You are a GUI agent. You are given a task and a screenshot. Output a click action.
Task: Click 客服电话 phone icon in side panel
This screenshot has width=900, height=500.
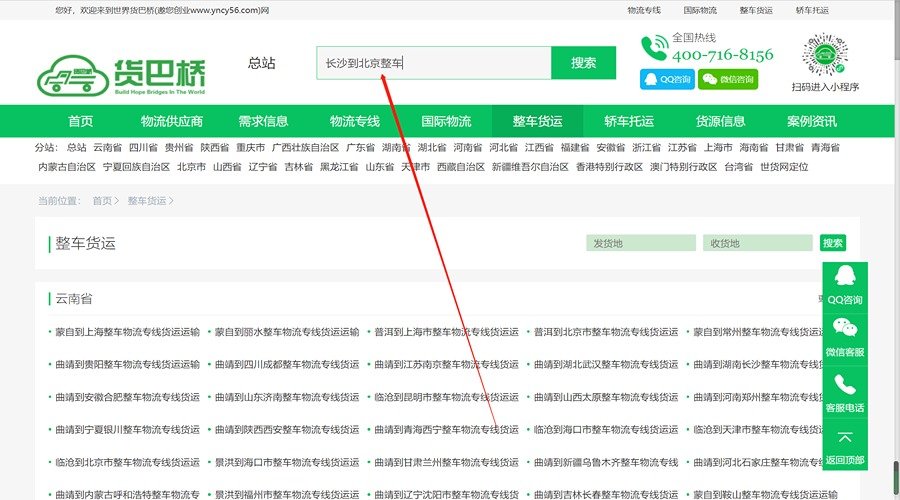(x=845, y=385)
